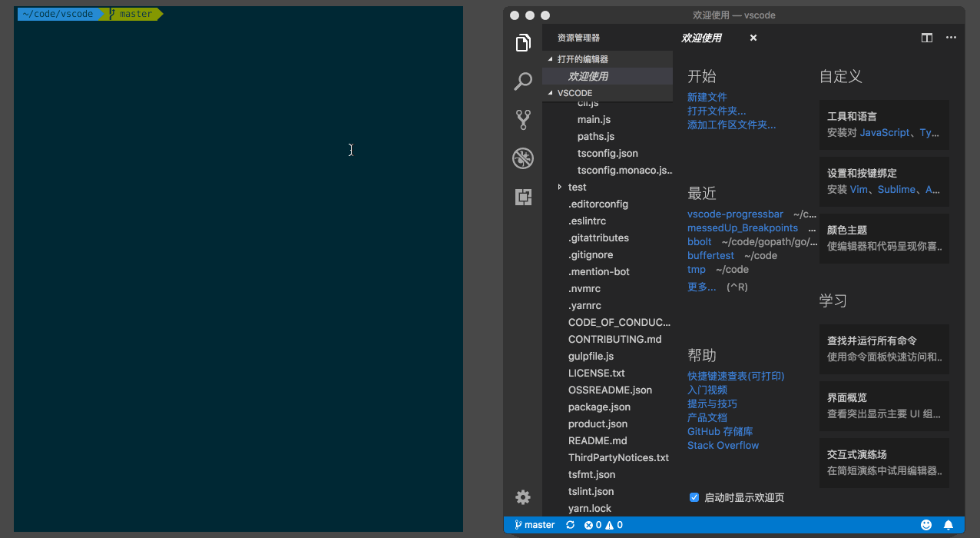
Task: Click the Manage gear icon
Action: point(523,497)
